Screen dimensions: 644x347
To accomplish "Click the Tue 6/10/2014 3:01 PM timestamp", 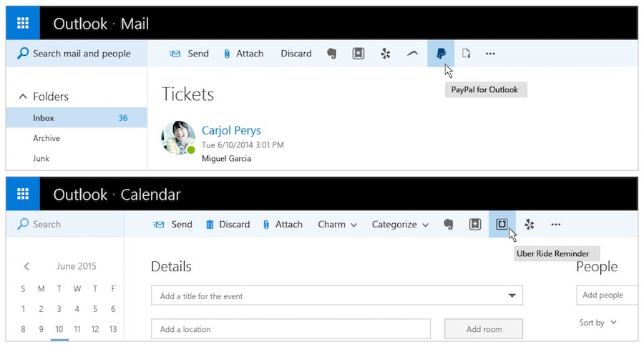I will (x=243, y=145).
